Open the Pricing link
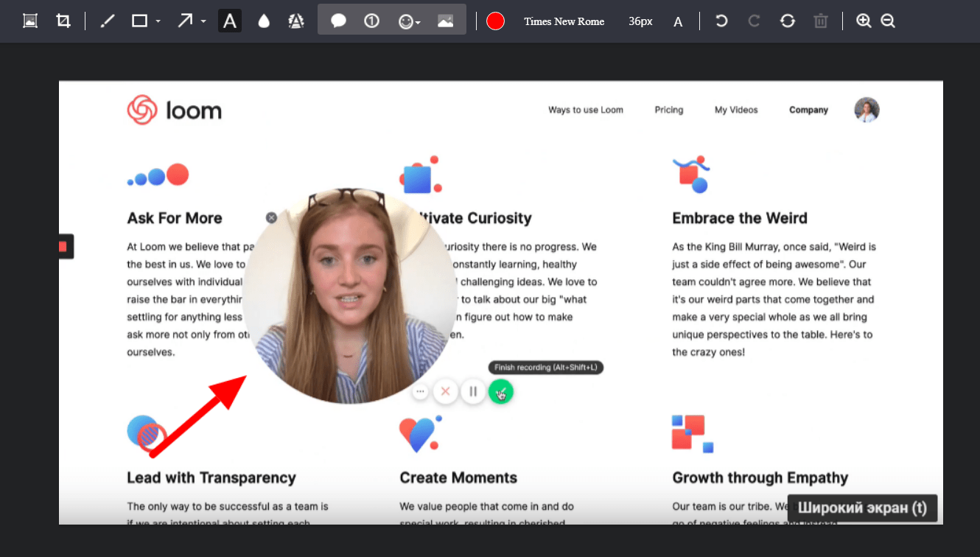Image resolution: width=980 pixels, height=557 pixels. point(669,110)
